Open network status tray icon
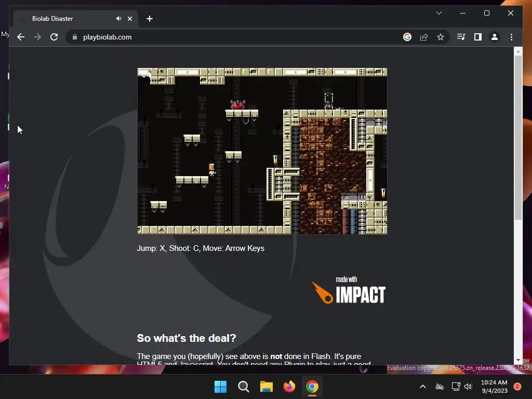The height and width of the screenshot is (399, 532). [x=456, y=387]
